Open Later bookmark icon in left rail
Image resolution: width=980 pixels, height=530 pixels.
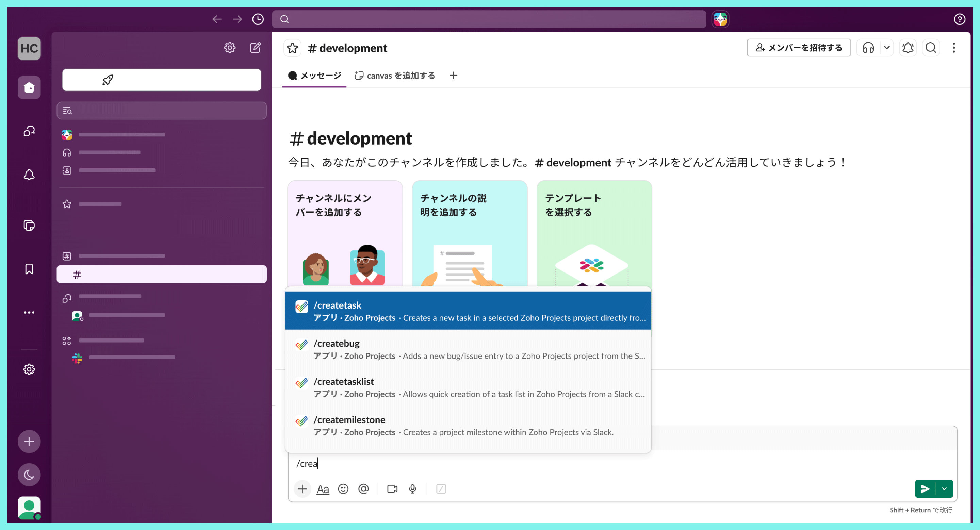click(29, 269)
